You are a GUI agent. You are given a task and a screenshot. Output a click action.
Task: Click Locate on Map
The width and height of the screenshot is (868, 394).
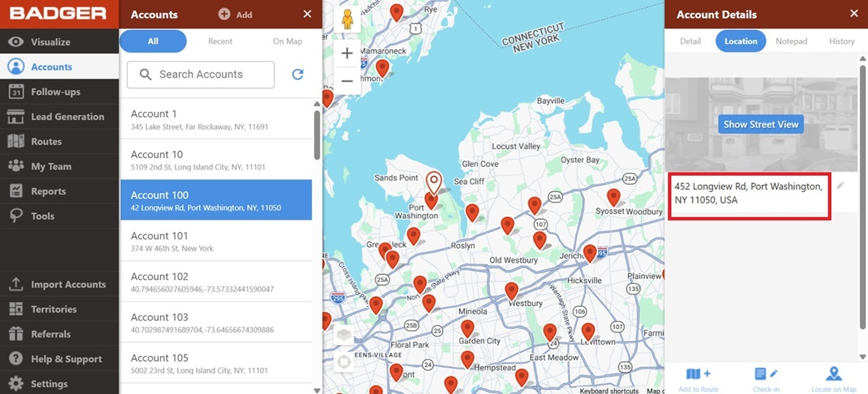tap(834, 379)
